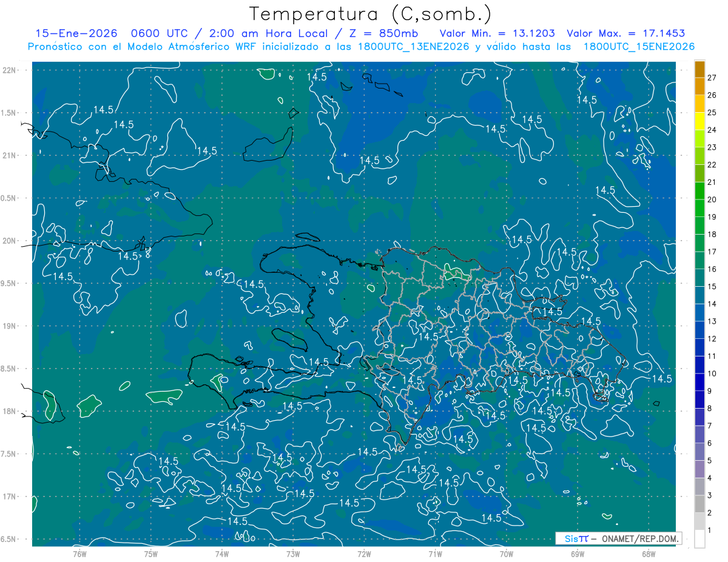The image size is (728, 562).
Task: Click the colorbar label "2"
Action: pos(710,513)
